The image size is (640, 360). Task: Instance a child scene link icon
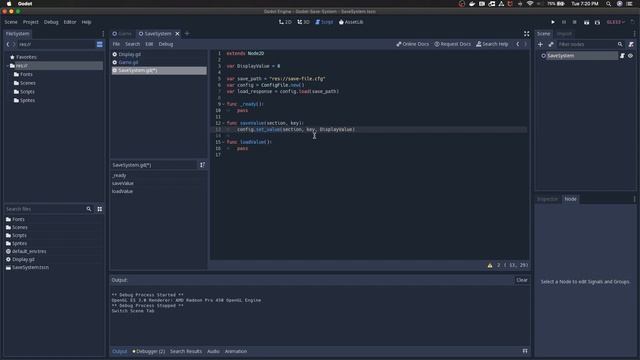(551, 44)
